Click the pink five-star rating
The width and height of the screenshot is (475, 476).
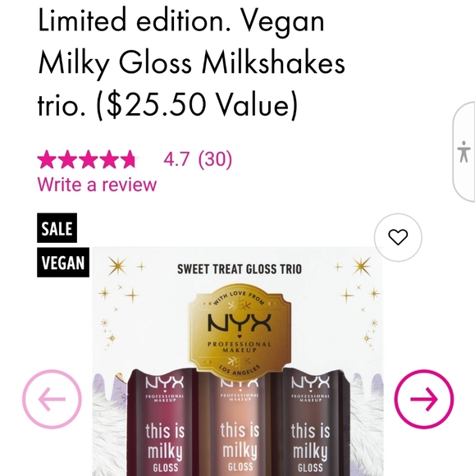click(88, 159)
